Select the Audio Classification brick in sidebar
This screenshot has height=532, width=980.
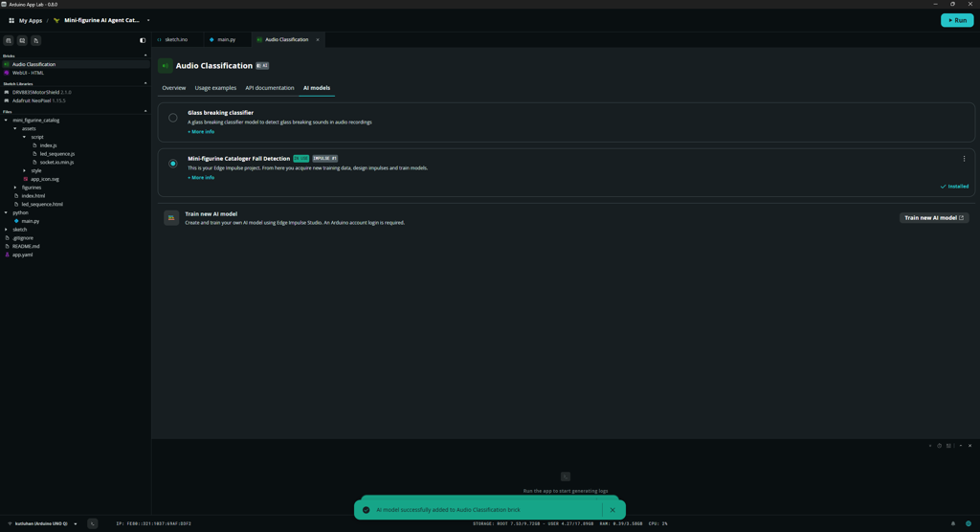click(75, 64)
